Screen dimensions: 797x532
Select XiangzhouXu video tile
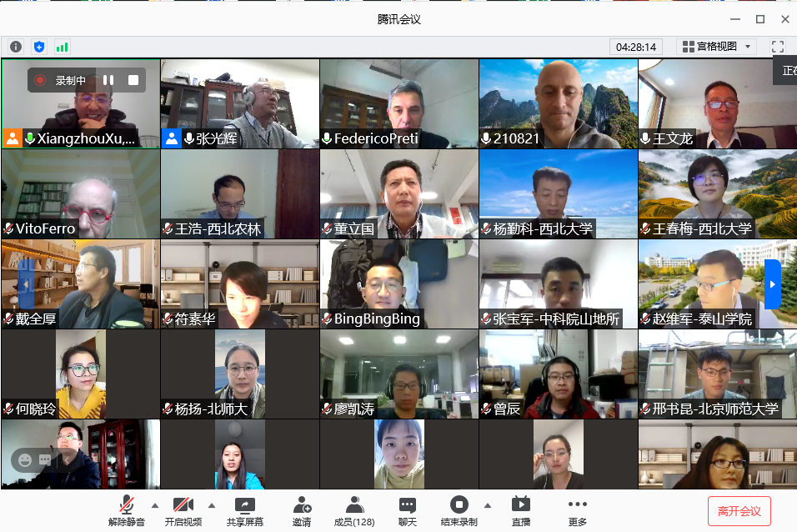click(81, 103)
